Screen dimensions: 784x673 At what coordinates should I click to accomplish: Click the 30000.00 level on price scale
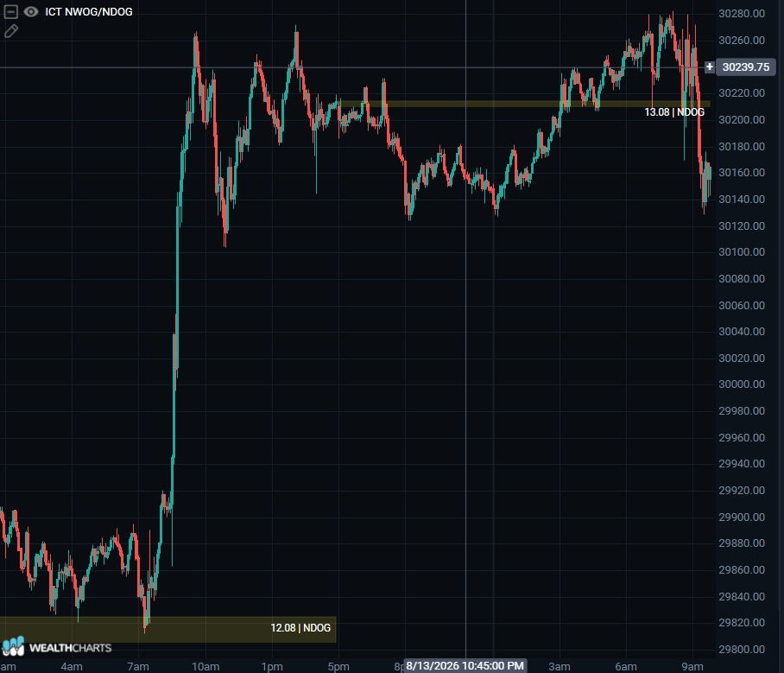click(742, 384)
